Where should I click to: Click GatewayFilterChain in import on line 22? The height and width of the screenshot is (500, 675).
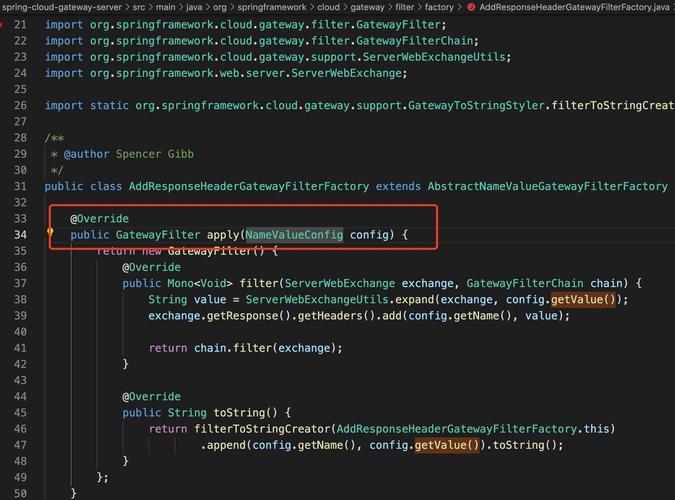pos(415,41)
